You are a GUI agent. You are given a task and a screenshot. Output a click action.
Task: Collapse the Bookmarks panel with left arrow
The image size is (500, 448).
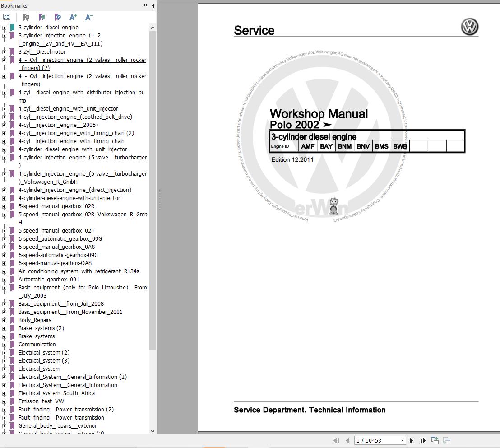(x=153, y=5)
